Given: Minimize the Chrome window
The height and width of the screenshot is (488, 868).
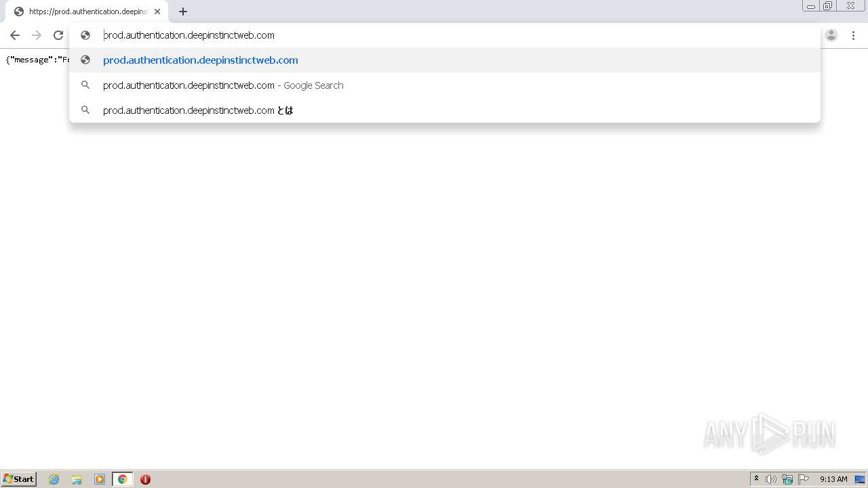Looking at the screenshot, I should click(x=811, y=6).
